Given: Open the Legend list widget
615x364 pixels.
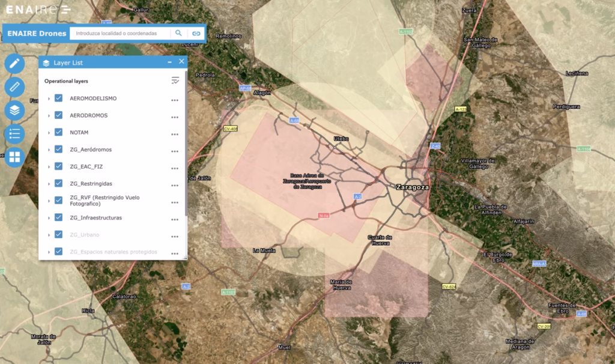Looking at the screenshot, I should click(x=14, y=133).
